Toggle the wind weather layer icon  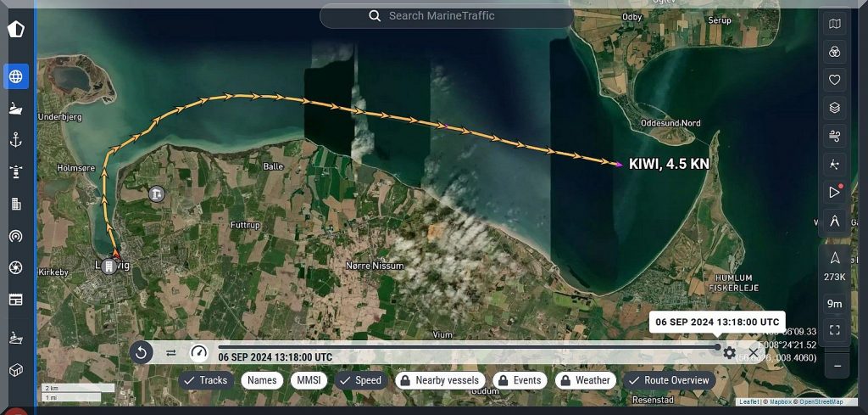[x=835, y=136]
